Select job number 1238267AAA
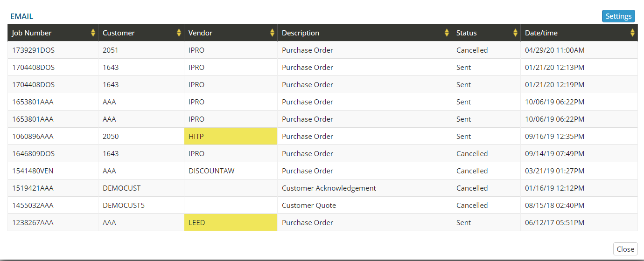Screen dimensions: 644x261 coord(33,222)
